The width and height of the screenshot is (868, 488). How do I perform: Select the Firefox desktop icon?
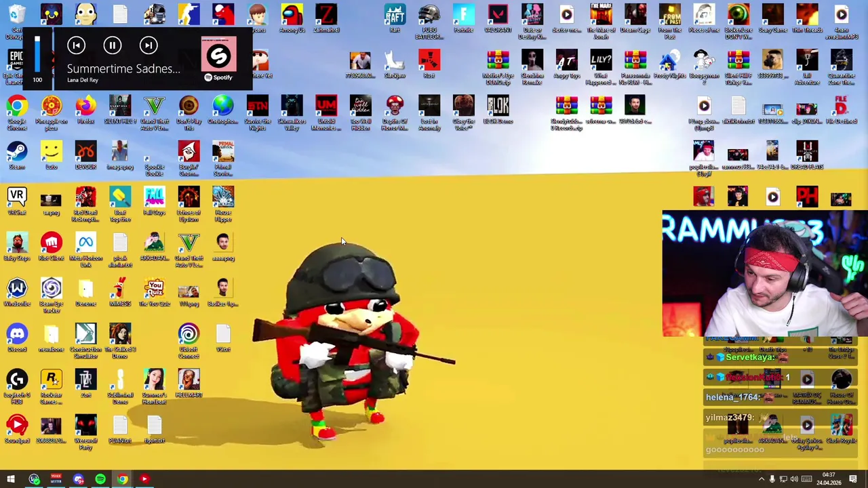click(x=85, y=110)
